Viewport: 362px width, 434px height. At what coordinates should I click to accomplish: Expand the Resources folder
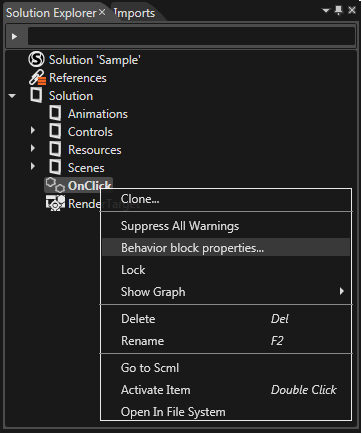click(33, 148)
